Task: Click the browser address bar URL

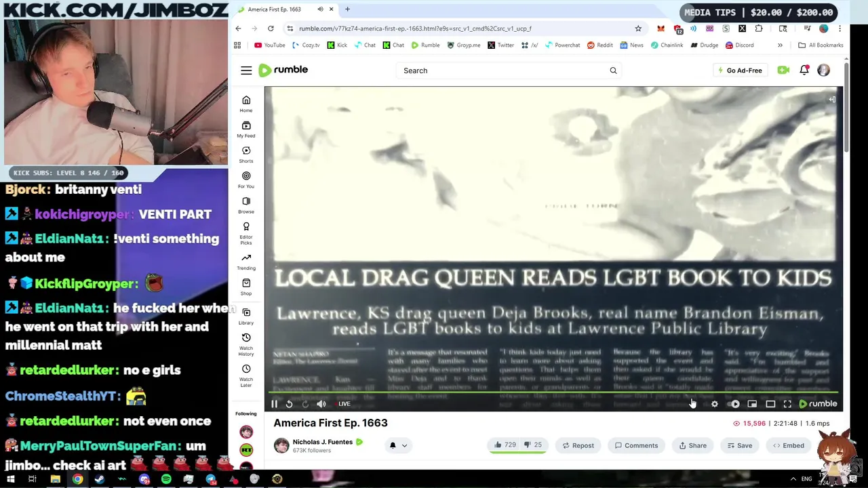Action: coord(415,28)
